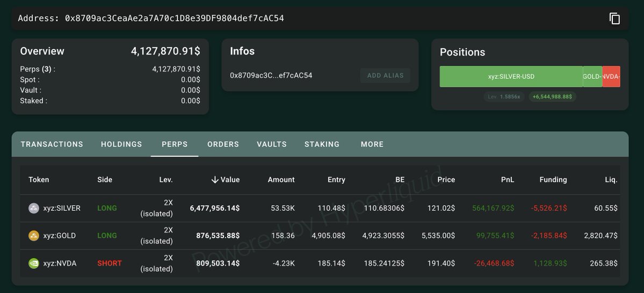Click the xyz:NVDA token icon
644x293 pixels.
tap(34, 263)
